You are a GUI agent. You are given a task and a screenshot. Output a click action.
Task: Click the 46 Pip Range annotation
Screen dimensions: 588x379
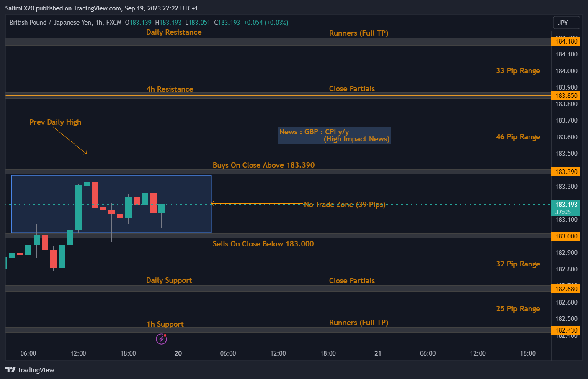coord(518,137)
